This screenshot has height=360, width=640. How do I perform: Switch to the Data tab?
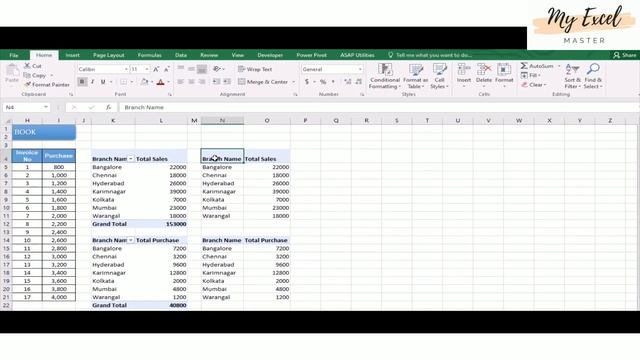pyautogui.click(x=180, y=55)
